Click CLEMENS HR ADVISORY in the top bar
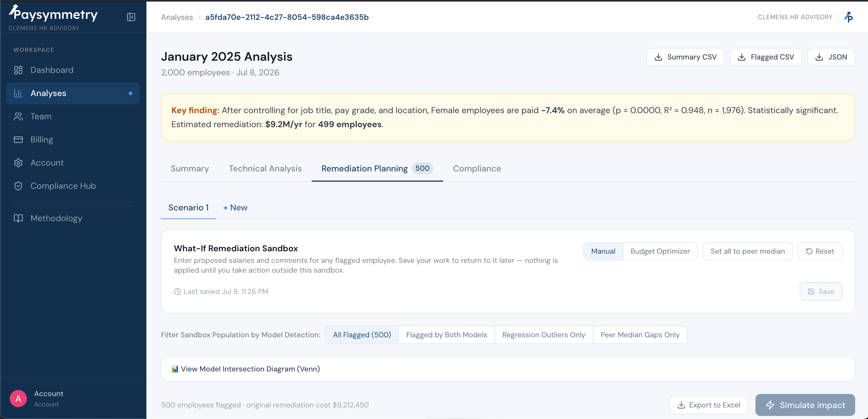The height and width of the screenshot is (419, 868). pos(795,17)
